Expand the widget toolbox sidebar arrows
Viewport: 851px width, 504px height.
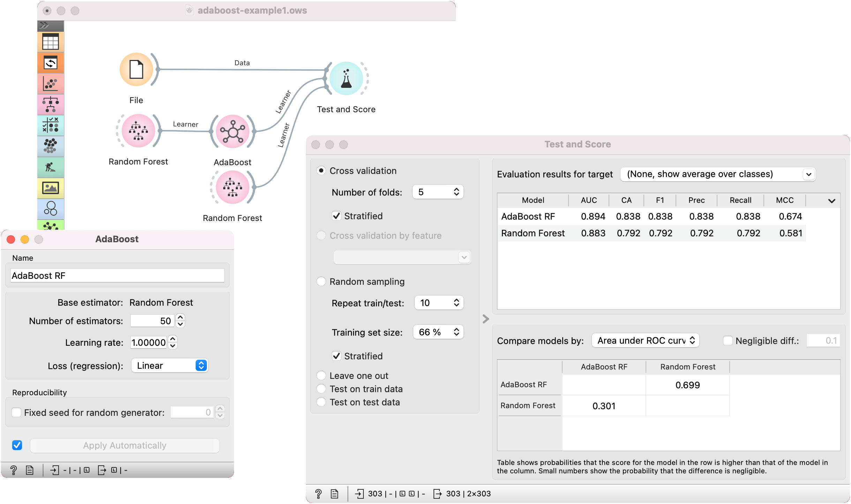[x=44, y=25]
